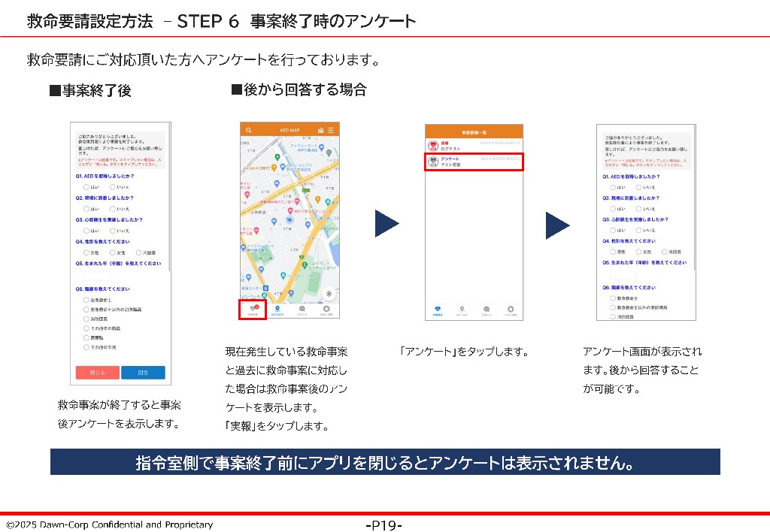Pick the last Q6 occupation in the 事案終了後 survey
The height and width of the screenshot is (532, 770).
pos(86,347)
